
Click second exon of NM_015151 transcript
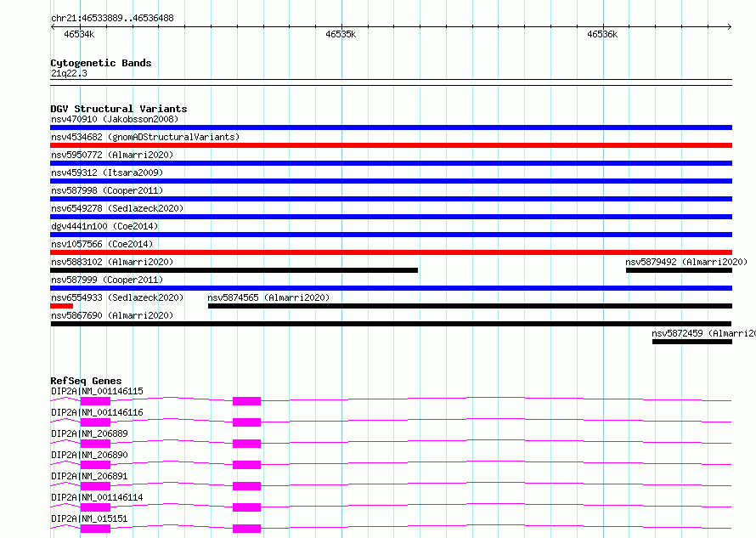(247, 529)
